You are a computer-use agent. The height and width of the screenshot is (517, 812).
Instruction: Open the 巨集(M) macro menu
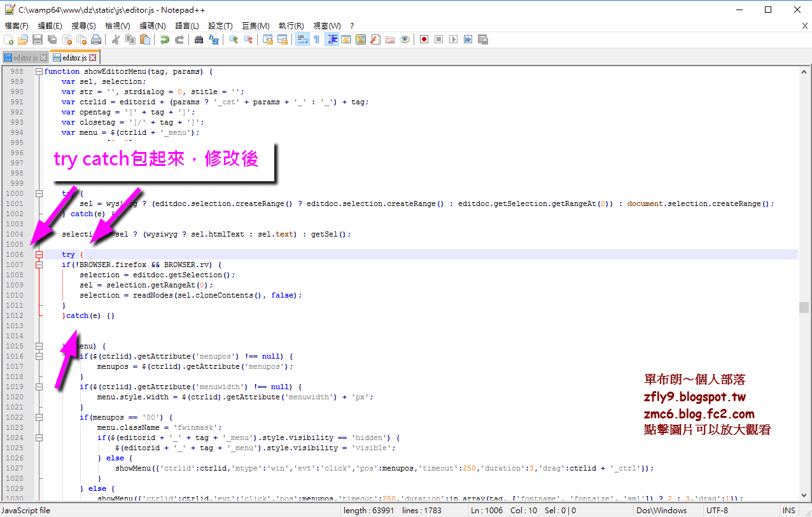256,25
